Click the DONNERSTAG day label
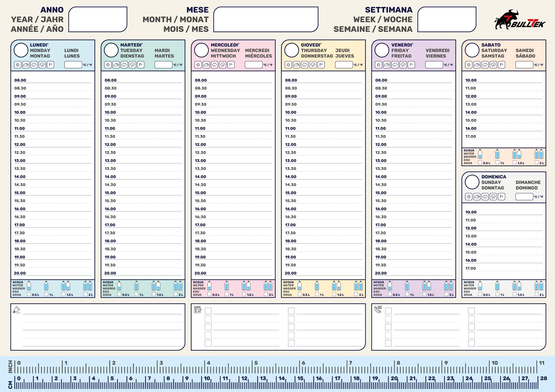This screenshot has height=392, width=555. click(x=317, y=56)
